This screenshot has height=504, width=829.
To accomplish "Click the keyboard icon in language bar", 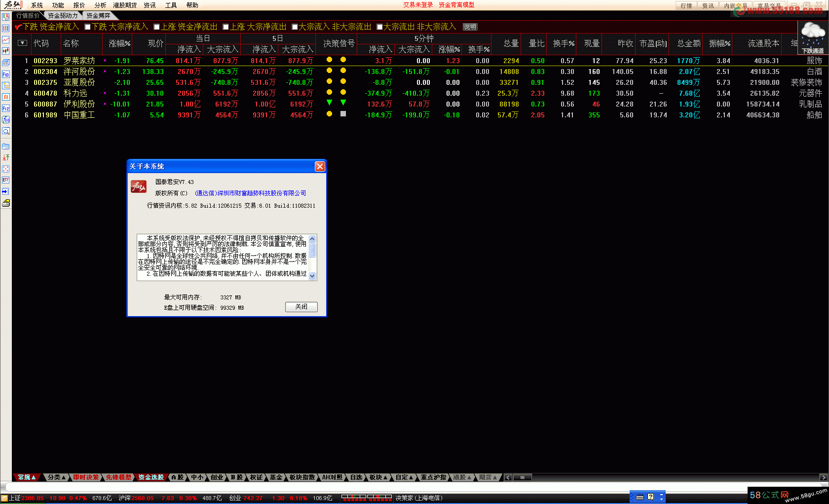I will (x=640, y=497).
